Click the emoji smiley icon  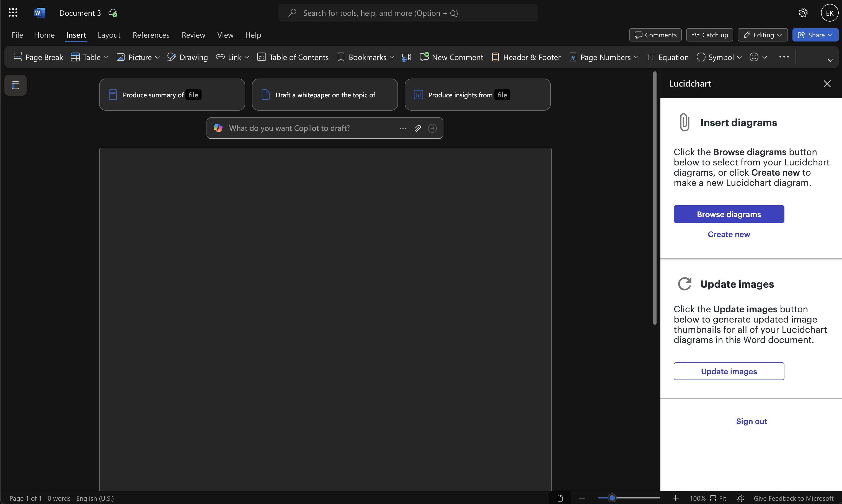[x=754, y=57]
